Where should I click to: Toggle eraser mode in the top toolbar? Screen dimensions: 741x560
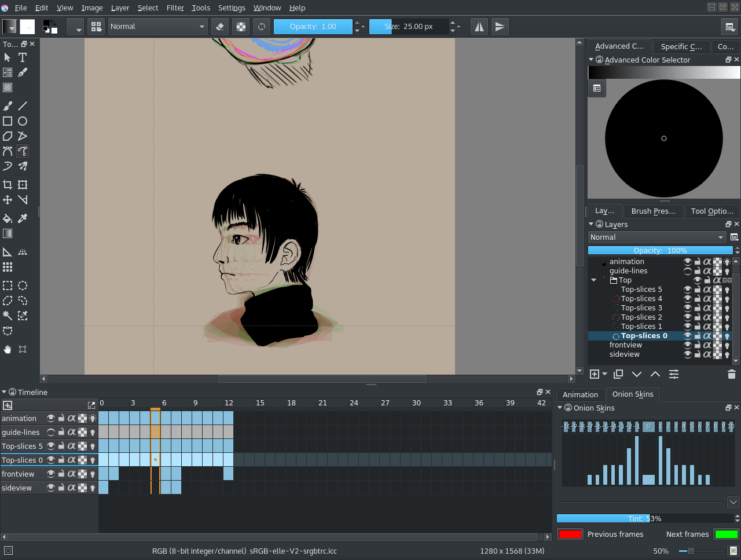pyautogui.click(x=221, y=26)
